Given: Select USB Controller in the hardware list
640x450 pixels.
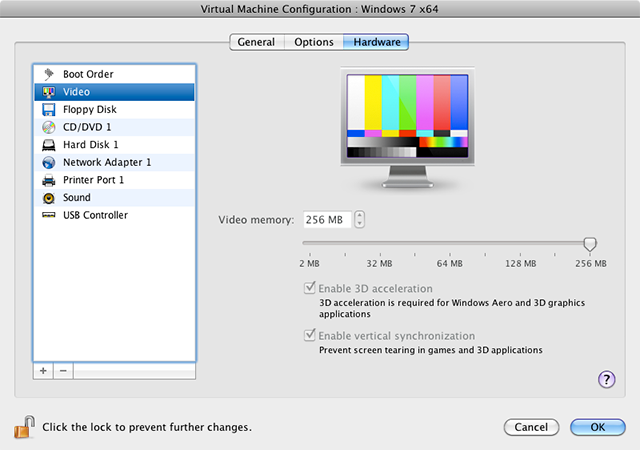Looking at the screenshot, I should (x=114, y=215).
